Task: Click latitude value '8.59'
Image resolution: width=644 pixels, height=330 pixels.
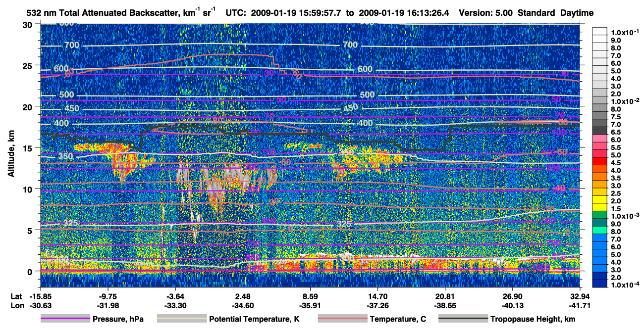Action: (x=310, y=296)
